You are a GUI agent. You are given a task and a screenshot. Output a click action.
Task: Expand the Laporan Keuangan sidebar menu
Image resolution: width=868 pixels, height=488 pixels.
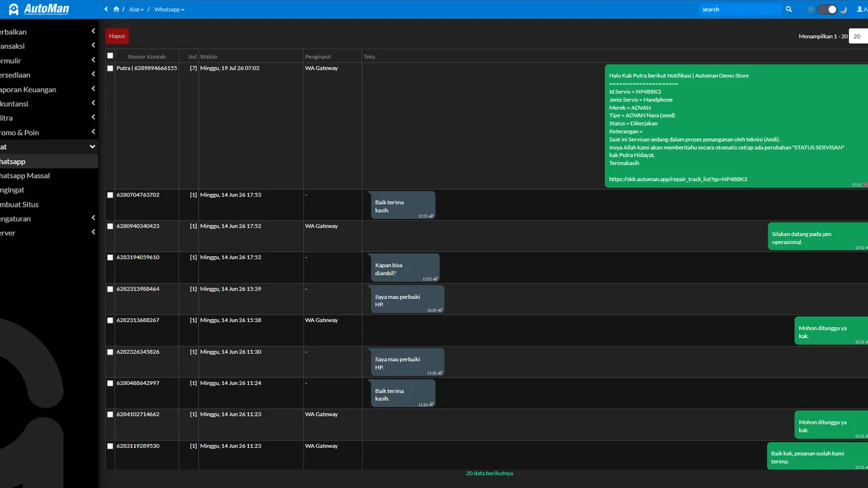pos(49,89)
